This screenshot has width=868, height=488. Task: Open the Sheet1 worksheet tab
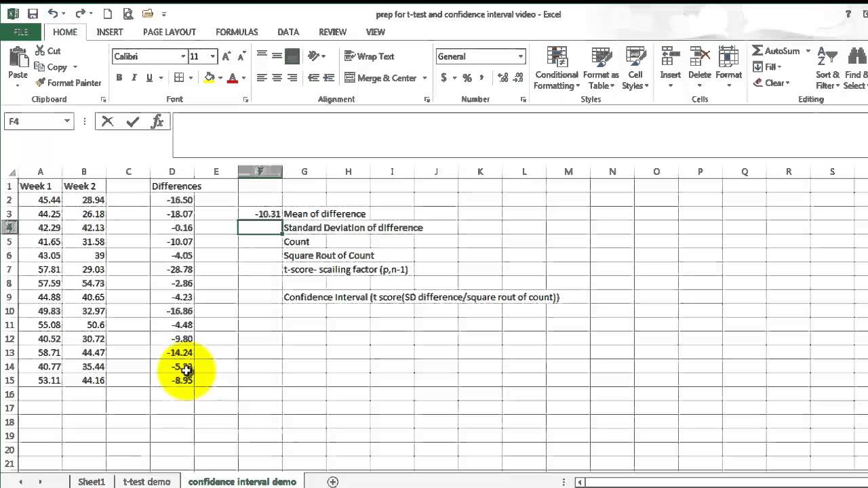(x=92, y=482)
